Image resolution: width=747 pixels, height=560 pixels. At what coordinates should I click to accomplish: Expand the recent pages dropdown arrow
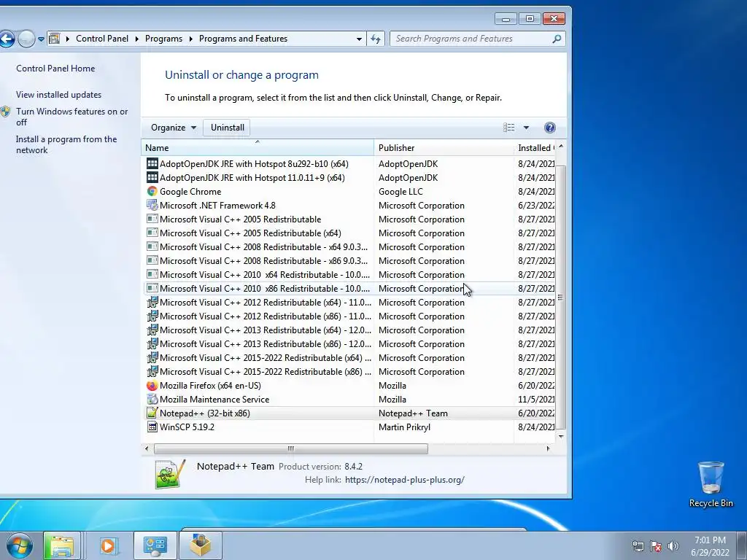coord(42,39)
